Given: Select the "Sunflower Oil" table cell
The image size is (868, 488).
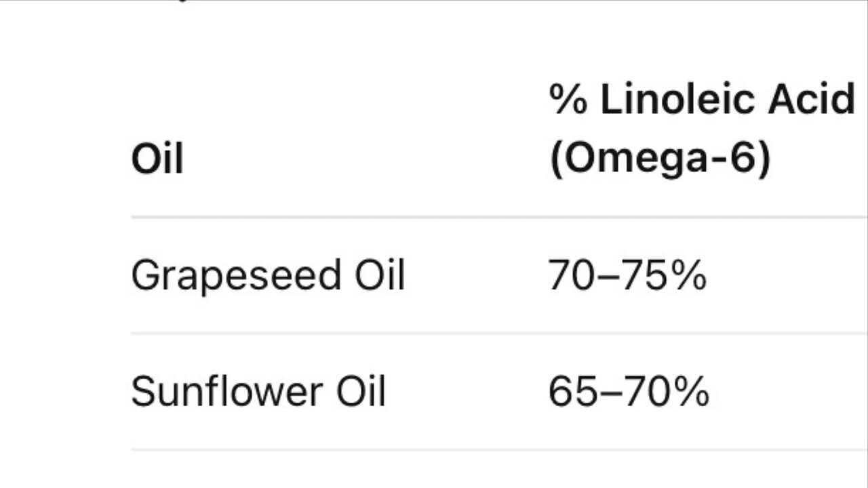Looking at the screenshot, I should tap(258, 392).
